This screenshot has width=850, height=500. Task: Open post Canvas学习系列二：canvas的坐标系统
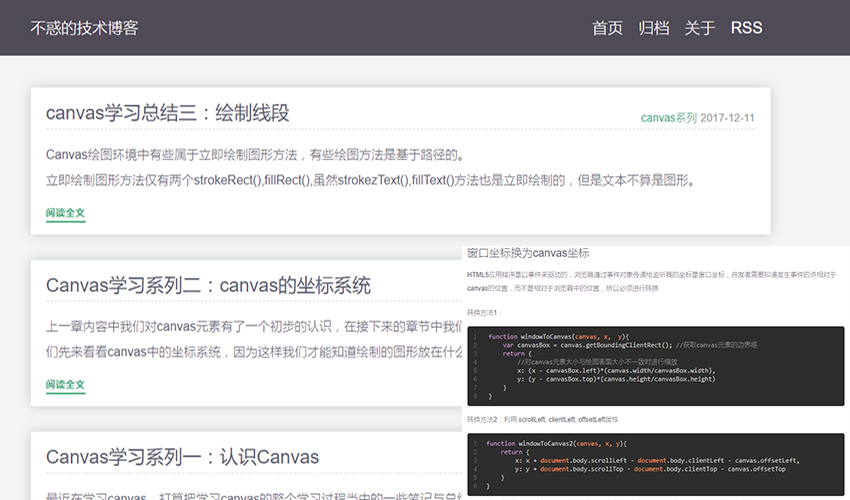(208, 286)
